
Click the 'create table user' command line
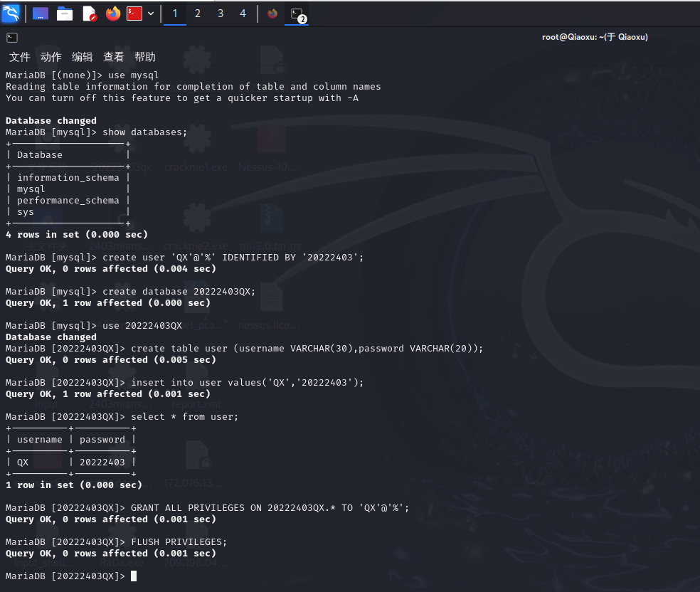[244, 348]
